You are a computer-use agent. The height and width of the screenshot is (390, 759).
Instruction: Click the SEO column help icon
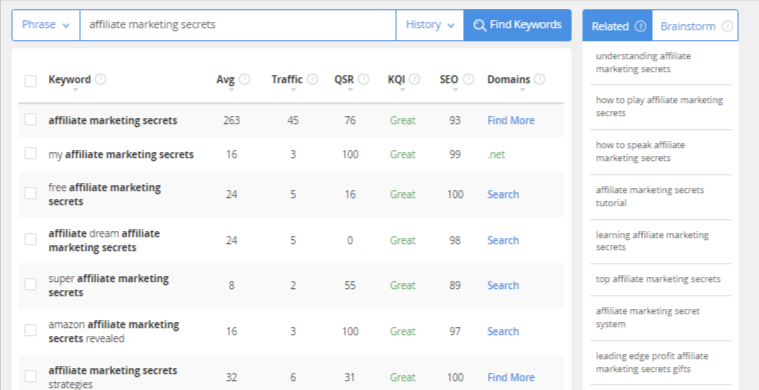pos(468,79)
